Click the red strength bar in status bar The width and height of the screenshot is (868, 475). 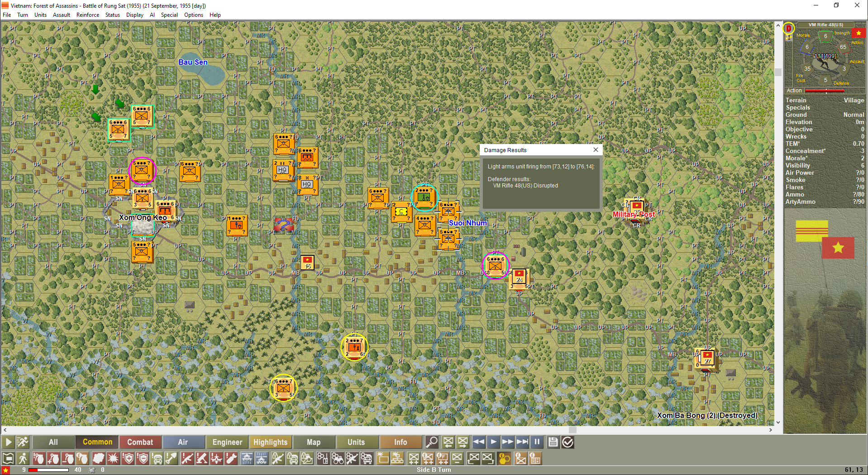point(49,470)
